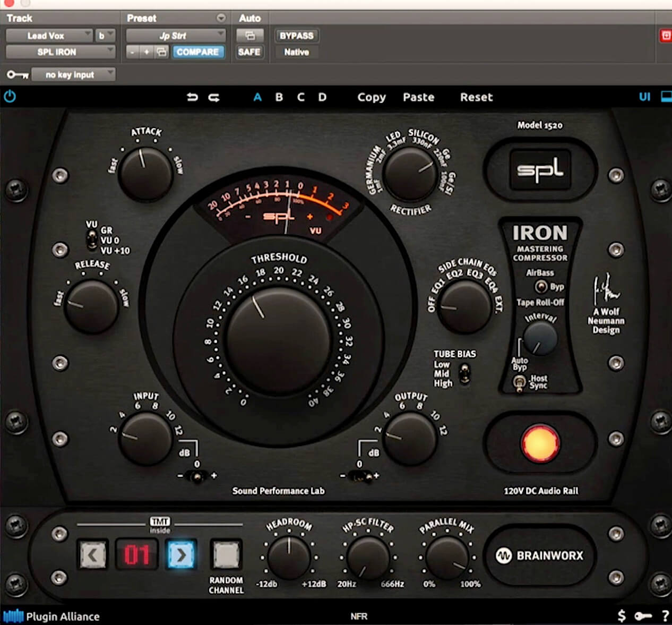
Task: Click the TMT channel number 01 display
Action: (x=137, y=555)
